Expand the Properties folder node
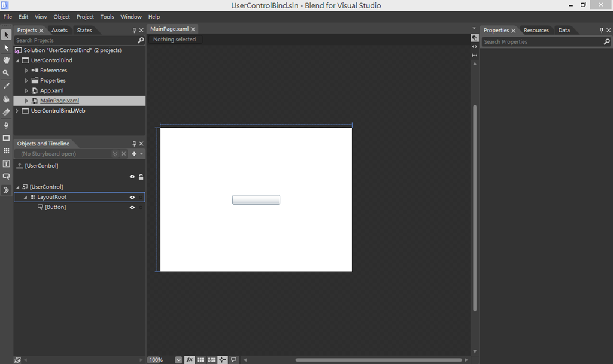Screen dimensions: 613x364 click(26, 81)
